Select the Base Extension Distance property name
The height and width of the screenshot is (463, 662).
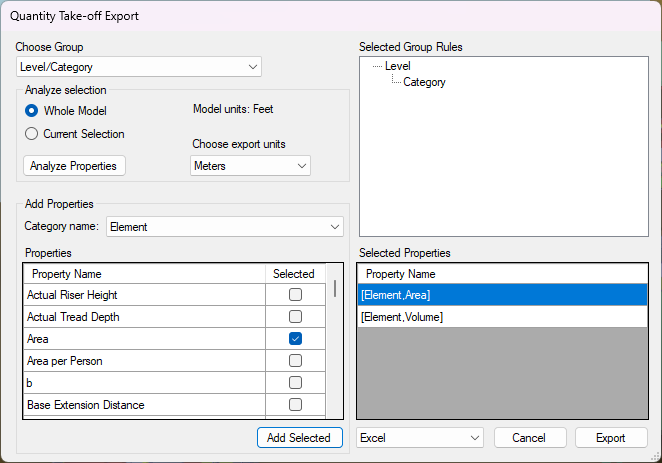tap(144, 404)
